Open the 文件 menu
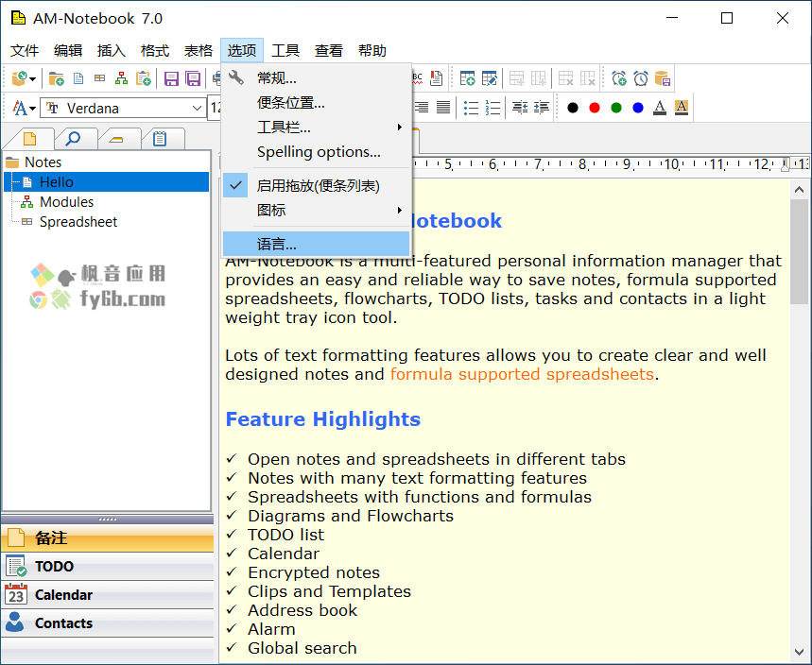 25,51
